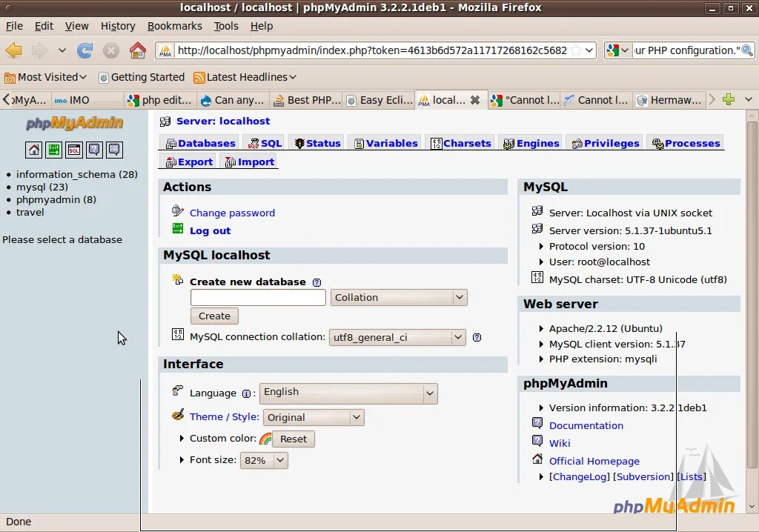Select the information_schema database
The height and width of the screenshot is (532, 759).
coord(77,174)
